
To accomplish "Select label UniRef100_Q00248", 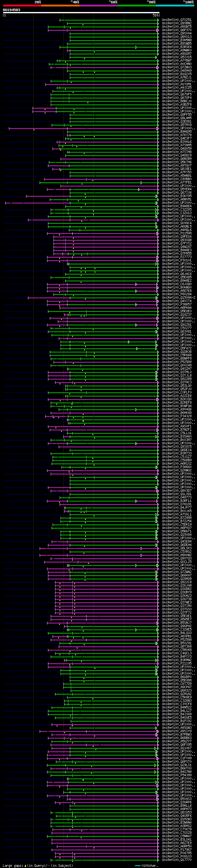I will pyautogui.click(x=177, y=365).
